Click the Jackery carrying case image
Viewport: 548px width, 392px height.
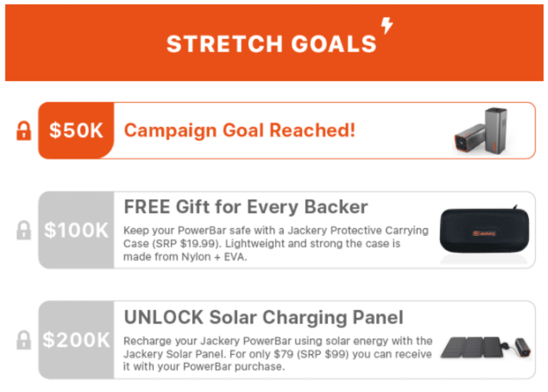[x=484, y=231]
